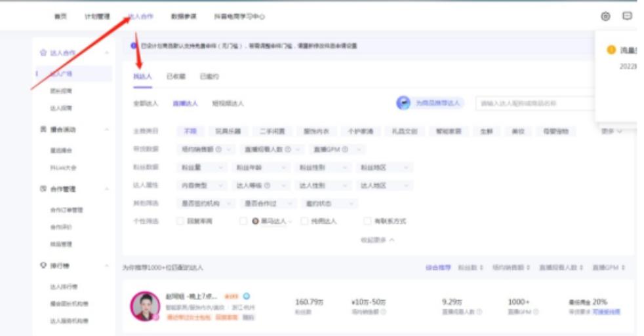This screenshot has height=336, width=644.
Task: Tick the 纯佣达人 checkbox
Action: point(304,221)
